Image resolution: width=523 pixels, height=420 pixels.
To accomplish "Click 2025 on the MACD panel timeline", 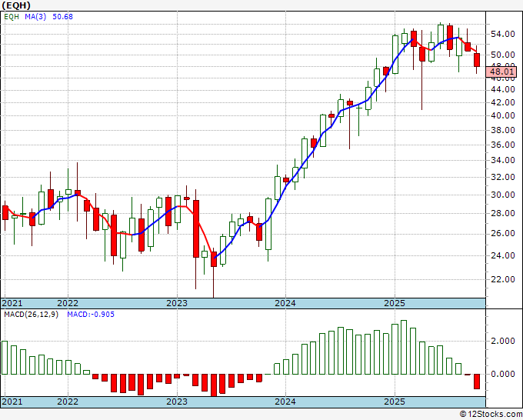I will (395, 402).
